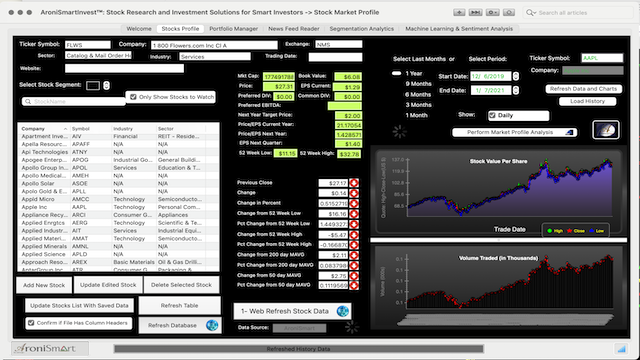Click the Start Date field 12/6/2019
640x360 pixels.
tap(491, 76)
